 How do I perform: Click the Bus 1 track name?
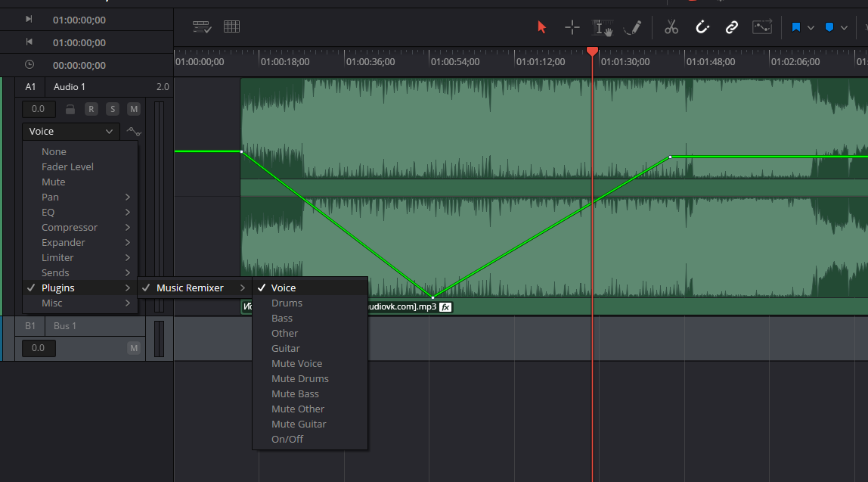coord(65,326)
